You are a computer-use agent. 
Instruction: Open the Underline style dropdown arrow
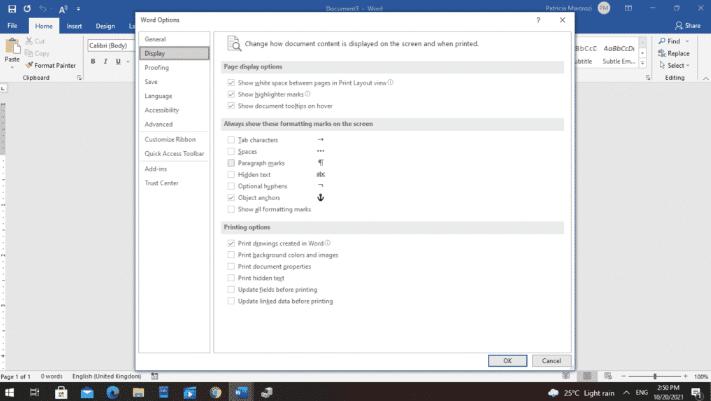click(x=128, y=62)
